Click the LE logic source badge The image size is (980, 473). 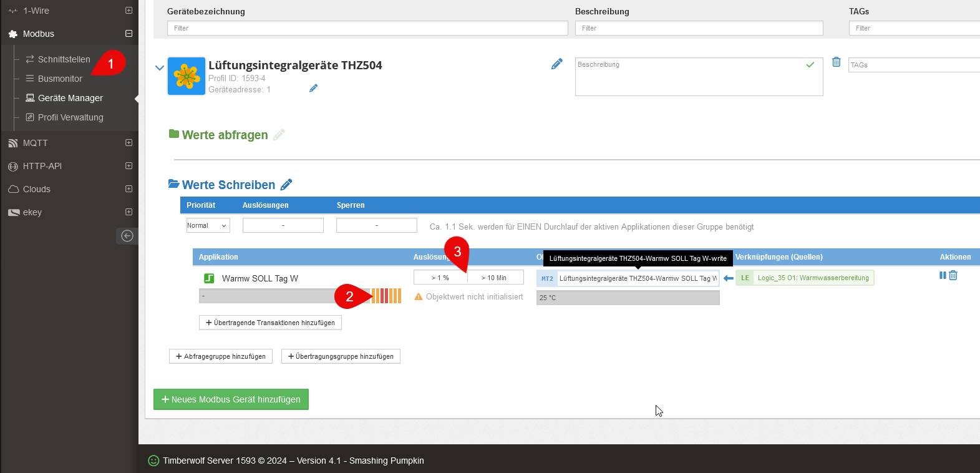[x=745, y=278]
